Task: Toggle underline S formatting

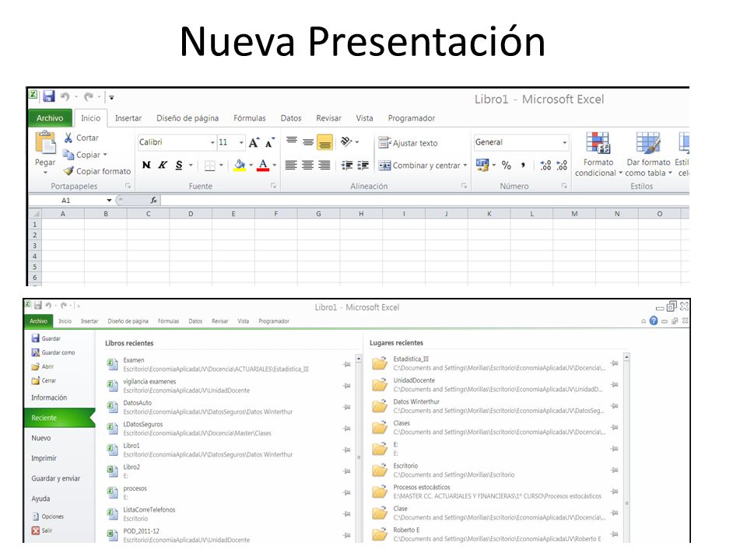Action: pyautogui.click(x=179, y=165)
